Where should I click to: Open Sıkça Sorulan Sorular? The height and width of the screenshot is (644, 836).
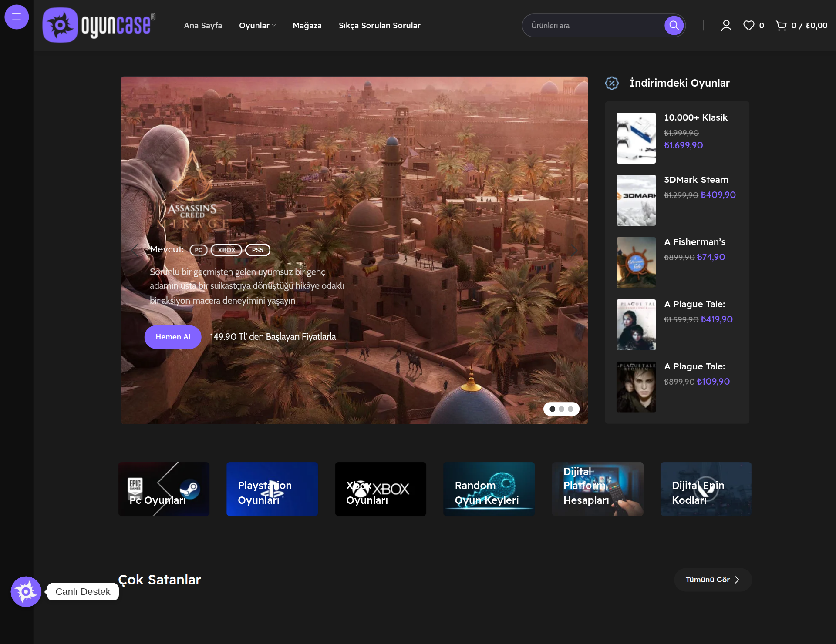[379, 26]
